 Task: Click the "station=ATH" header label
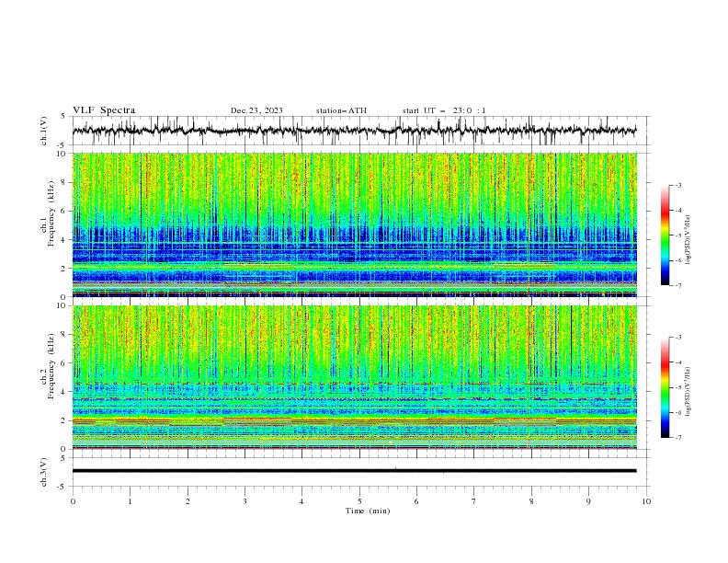pyautogui.click(x=341, y=110)
